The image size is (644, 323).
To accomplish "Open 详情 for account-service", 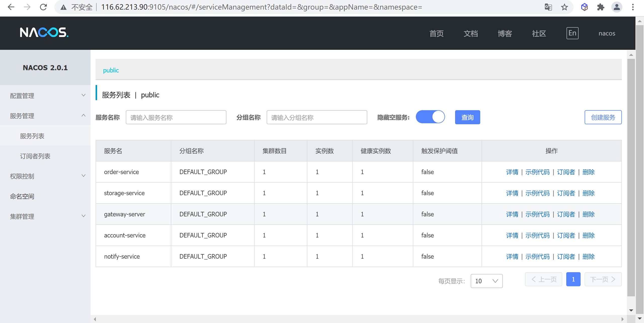I will (x=512, y=235).
